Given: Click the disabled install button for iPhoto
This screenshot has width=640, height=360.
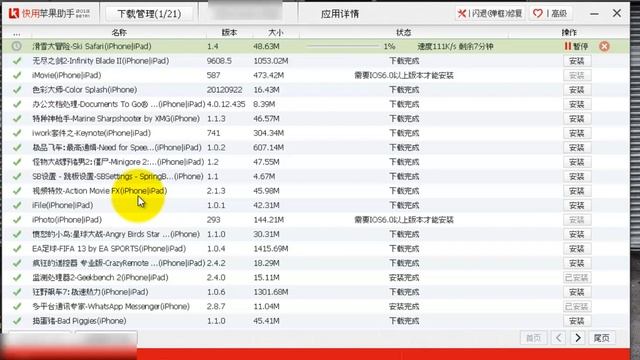Looking at the screenshot, I should click(x=577, y=220).
